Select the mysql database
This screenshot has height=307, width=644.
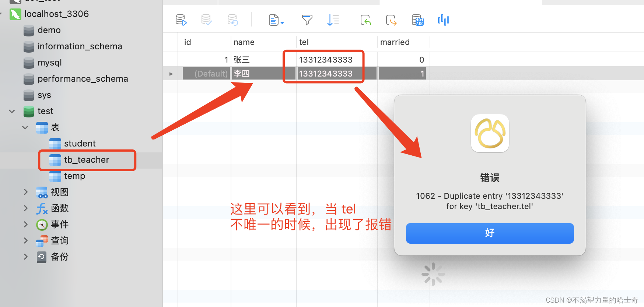pos(49,63)
